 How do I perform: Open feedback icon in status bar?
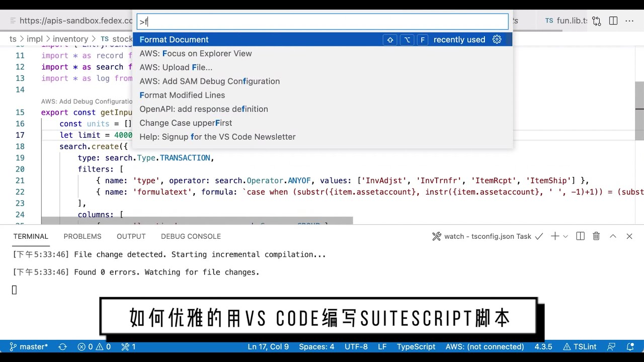pyautogui.click(x=611, y=346)
